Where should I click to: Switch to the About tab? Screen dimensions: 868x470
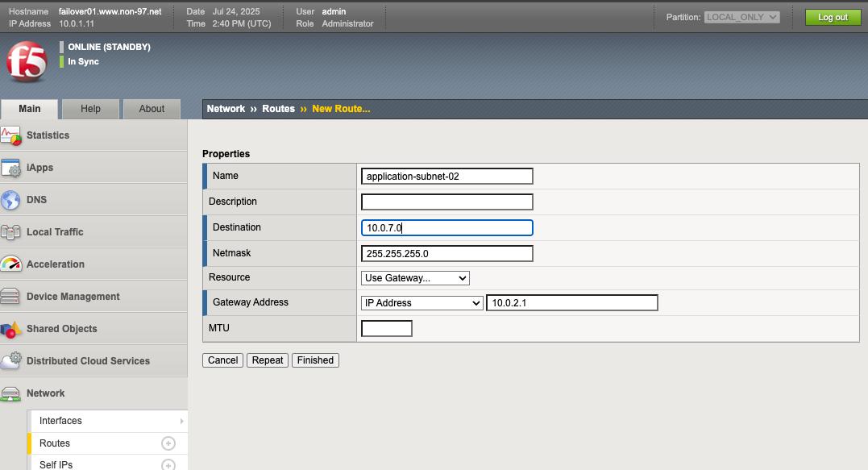152,109
